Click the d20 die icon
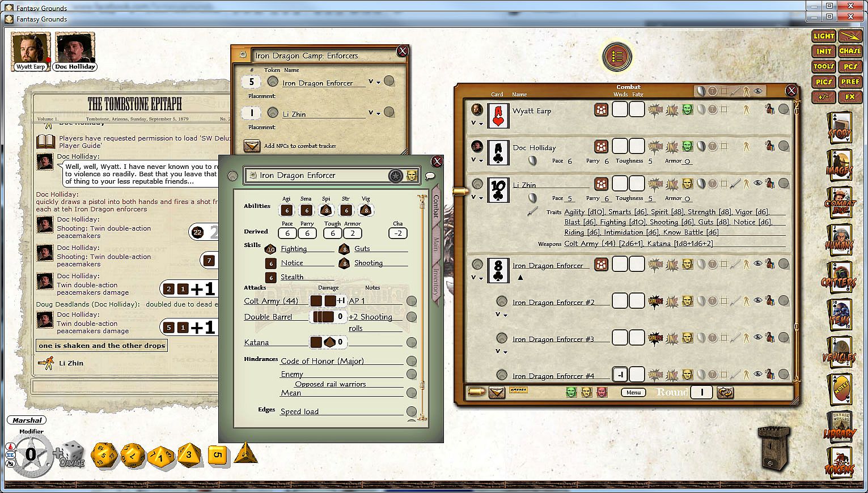This screenshot has height=493, width=868. [x=104, y=454]
